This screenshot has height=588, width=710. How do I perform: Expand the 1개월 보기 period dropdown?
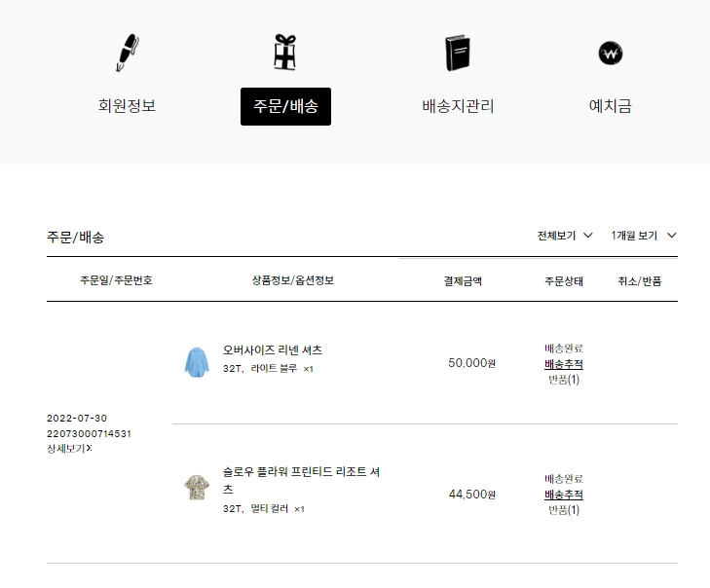[x=644, y=236]
